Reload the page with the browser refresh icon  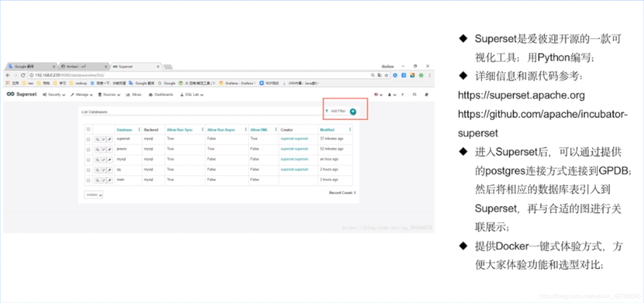pos(23,75)
